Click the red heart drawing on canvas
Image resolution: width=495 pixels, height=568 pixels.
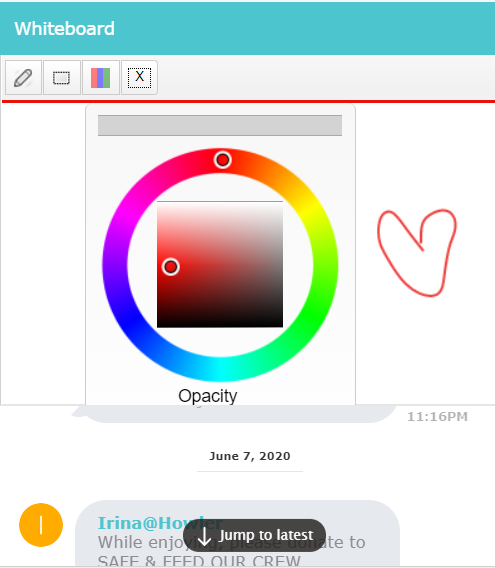(x=417, y=252)
